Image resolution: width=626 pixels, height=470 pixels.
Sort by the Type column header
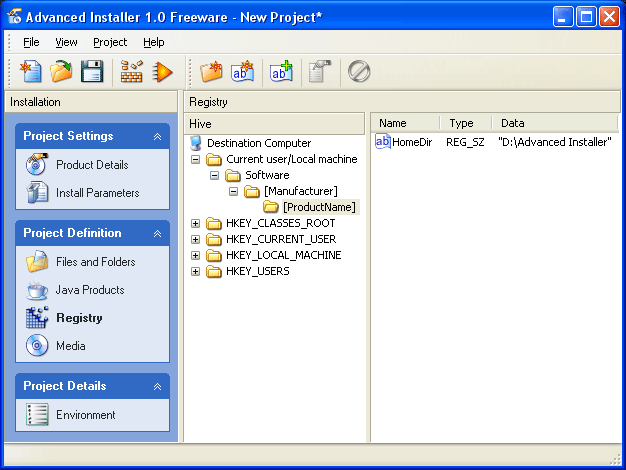(x=465, y=123)
